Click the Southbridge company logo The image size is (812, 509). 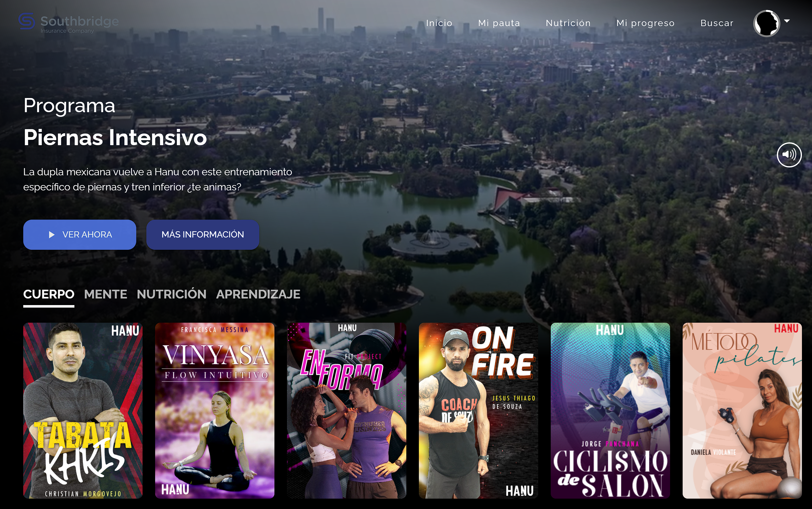(67, 23)
